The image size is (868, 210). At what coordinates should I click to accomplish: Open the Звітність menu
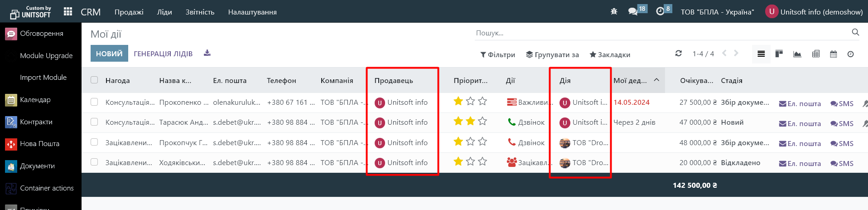pyautogui.click(x=200, y=12)
